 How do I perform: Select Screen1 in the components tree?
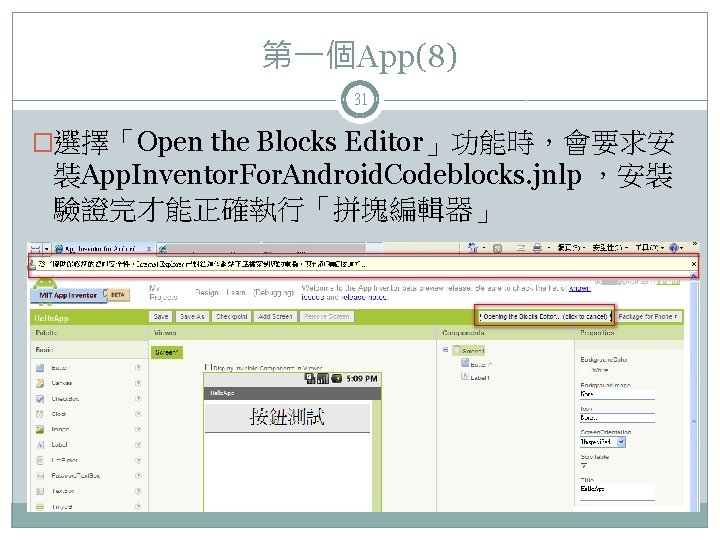coord(469,350)
